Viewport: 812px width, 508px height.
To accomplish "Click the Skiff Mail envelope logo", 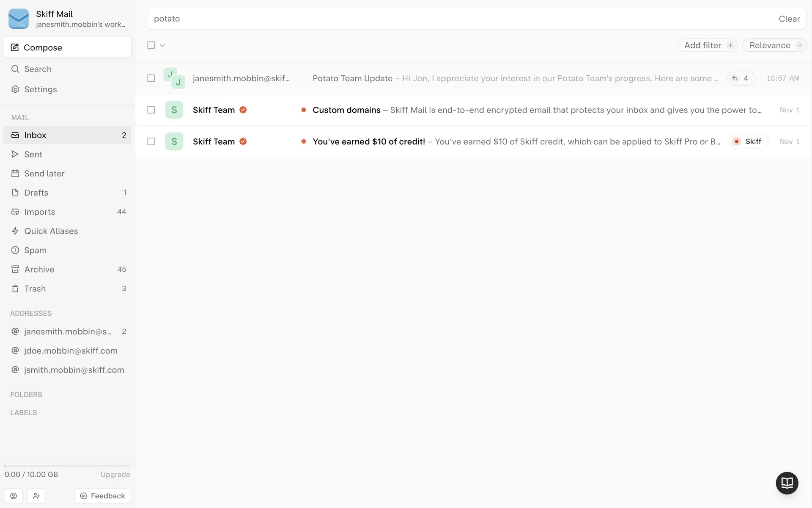I will coord(19,19).
